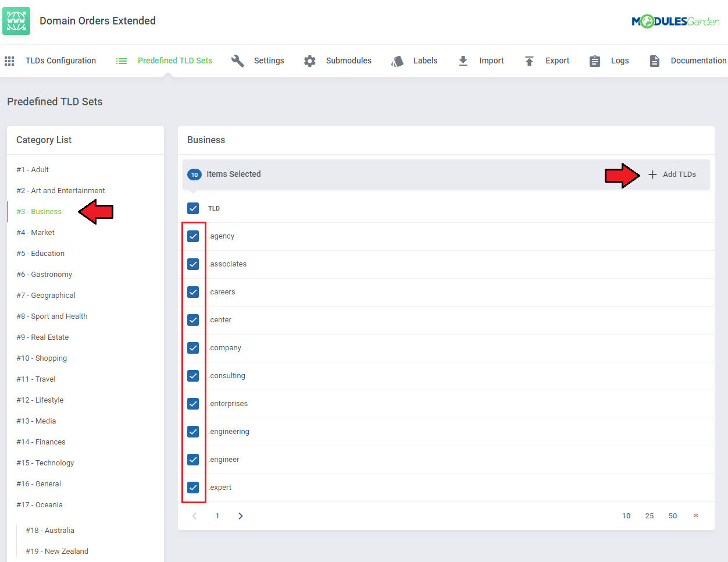Open the Labels tab

[x=426, y=61]
